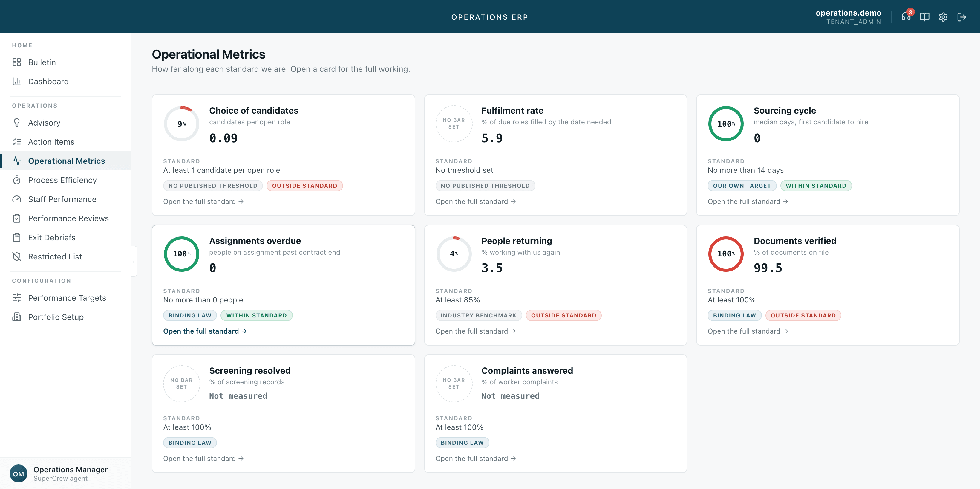Click the operations.demo tenant name
The width and height of the screenshot is (980, 489).
tap(848, 13)
